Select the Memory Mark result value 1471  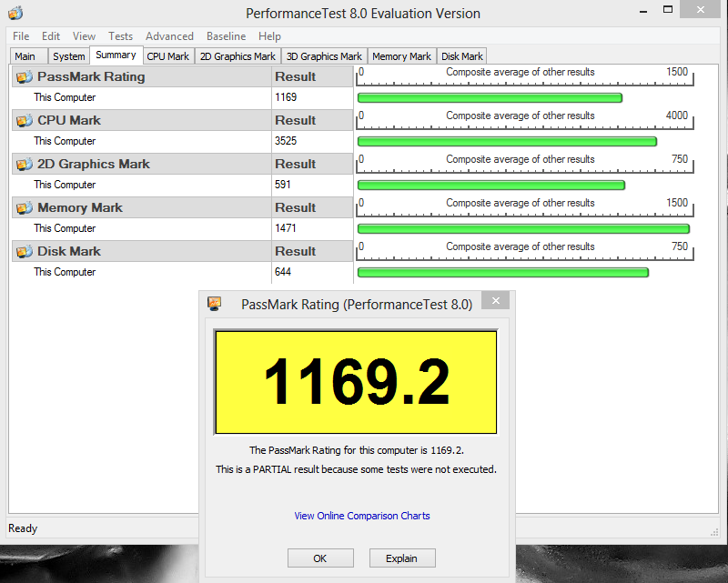click(286, 228)
